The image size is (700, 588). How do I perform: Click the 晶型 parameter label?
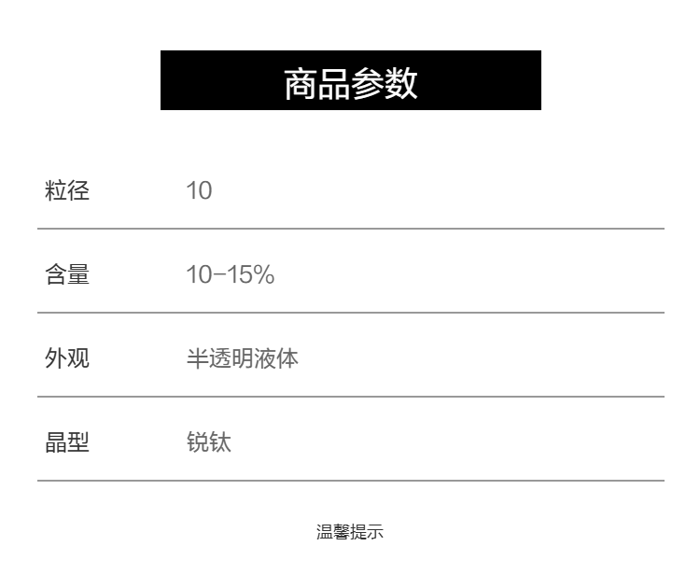pyautogui.click(x=67, y=442)
